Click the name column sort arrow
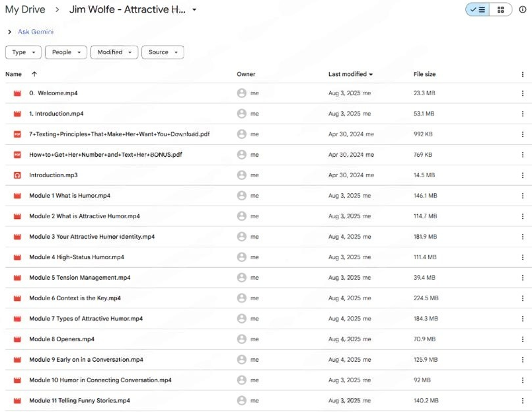The height and width of the screenshot is (412, 532). tap(34, 74)
